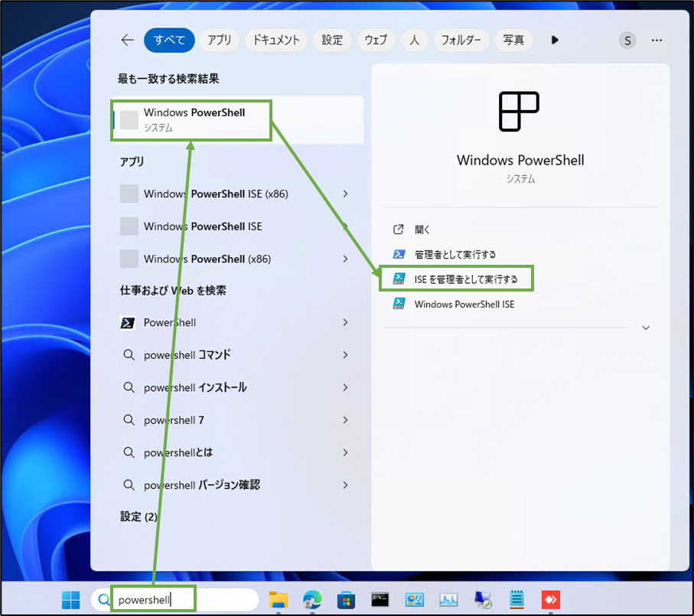Expand the powershell インストール chevron

click(345, 388)
